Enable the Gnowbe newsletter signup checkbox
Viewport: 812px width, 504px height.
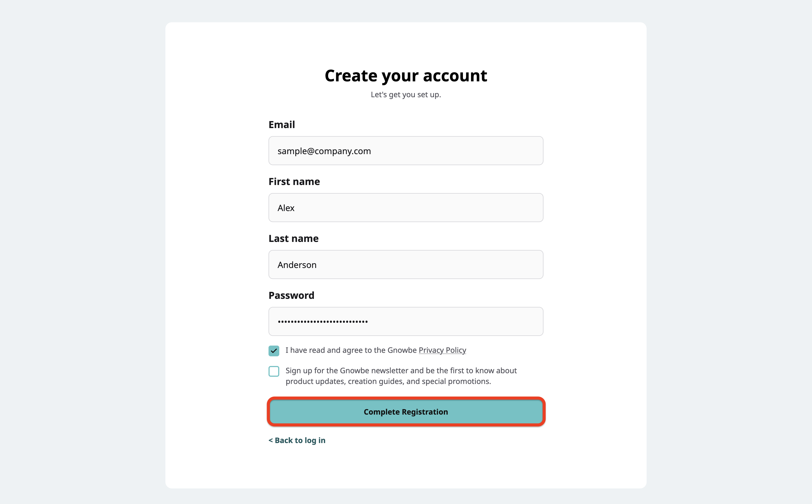coord(274,371)
